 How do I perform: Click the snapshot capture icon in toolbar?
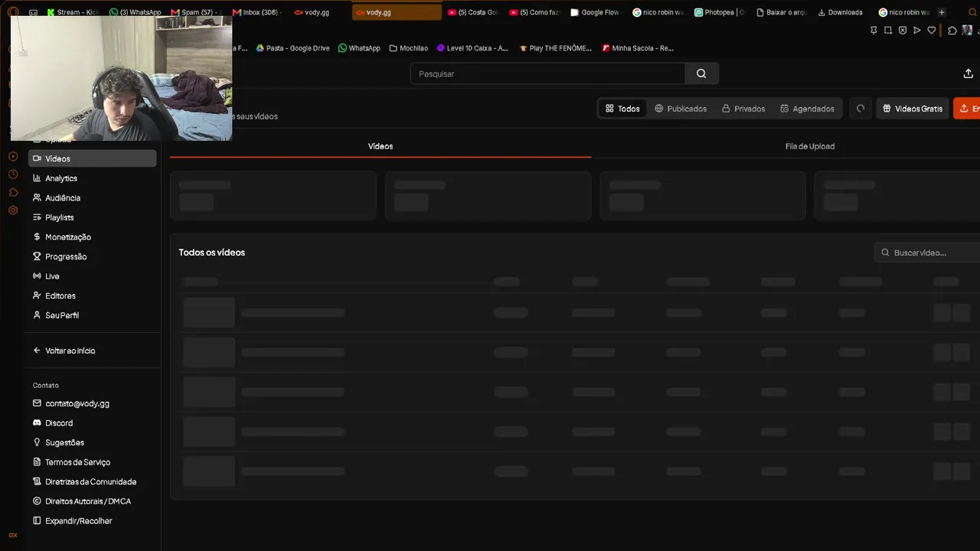888,31
